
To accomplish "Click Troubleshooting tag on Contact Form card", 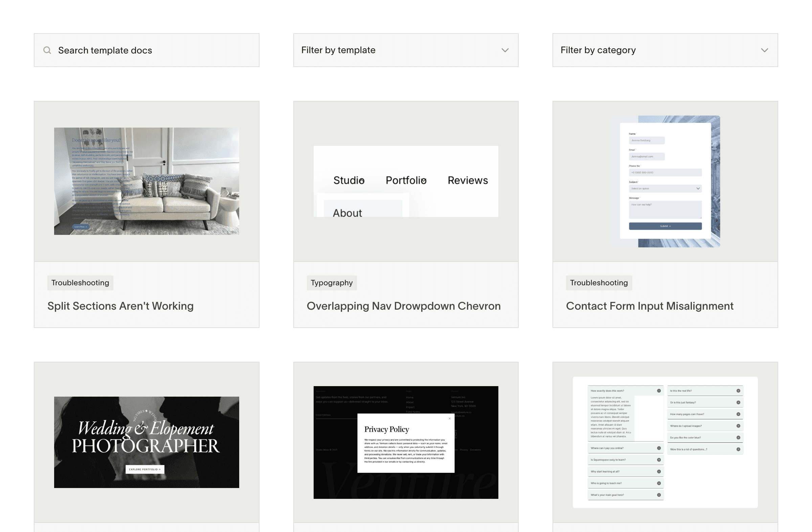I will (x=599, y=283).
